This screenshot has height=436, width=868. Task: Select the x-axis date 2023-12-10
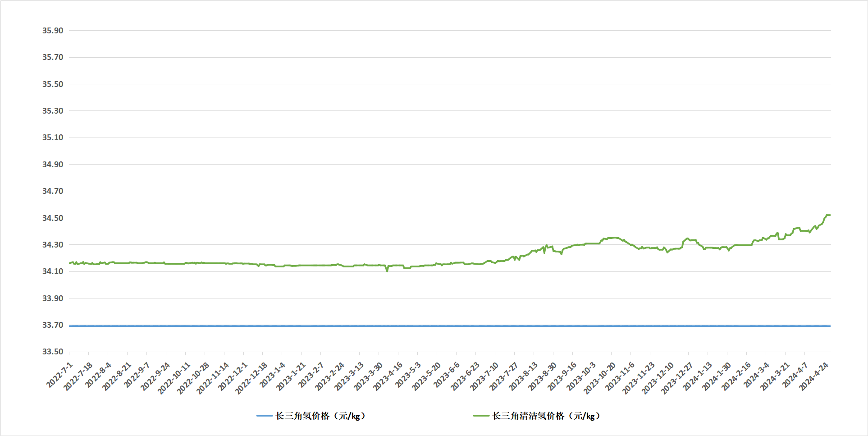pyautogui.click(x=658, y=378)
